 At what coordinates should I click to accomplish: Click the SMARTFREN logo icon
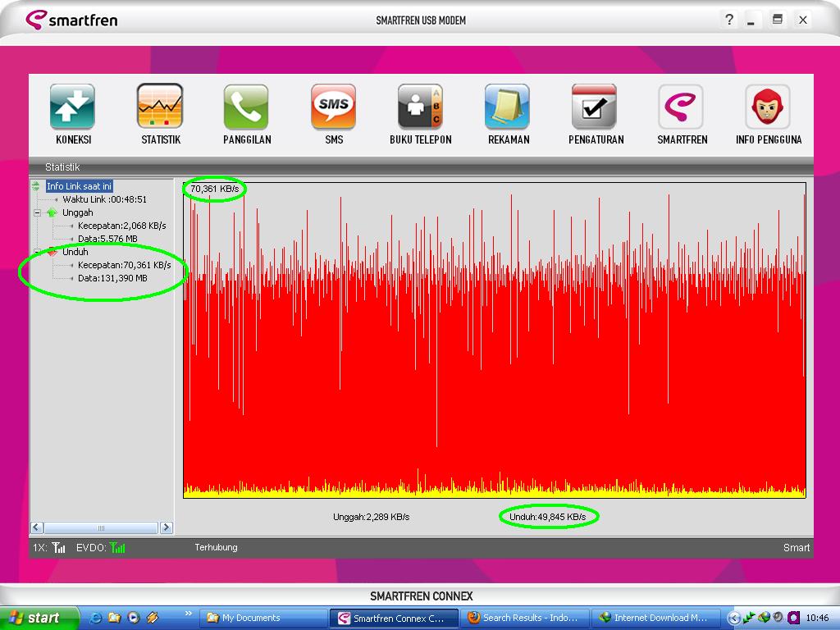[681, 107]
